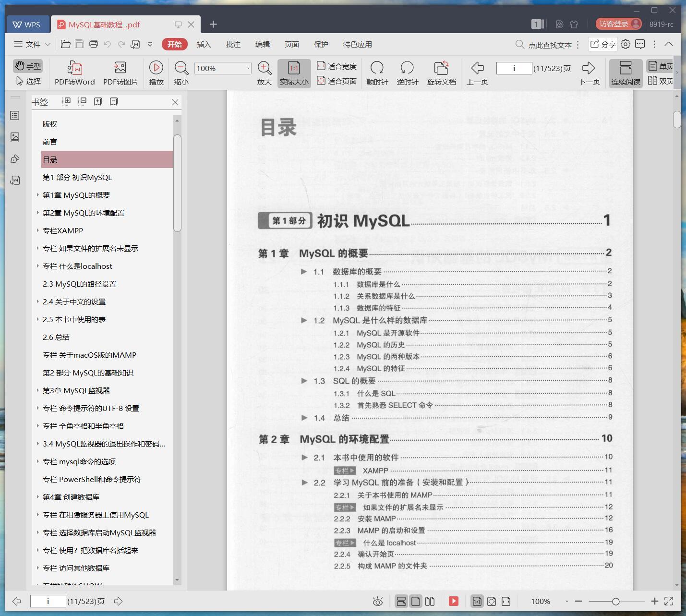The image size is (686, 616).
Task: Start the 播放 slideshow button
Action: [x=156, y=73]
